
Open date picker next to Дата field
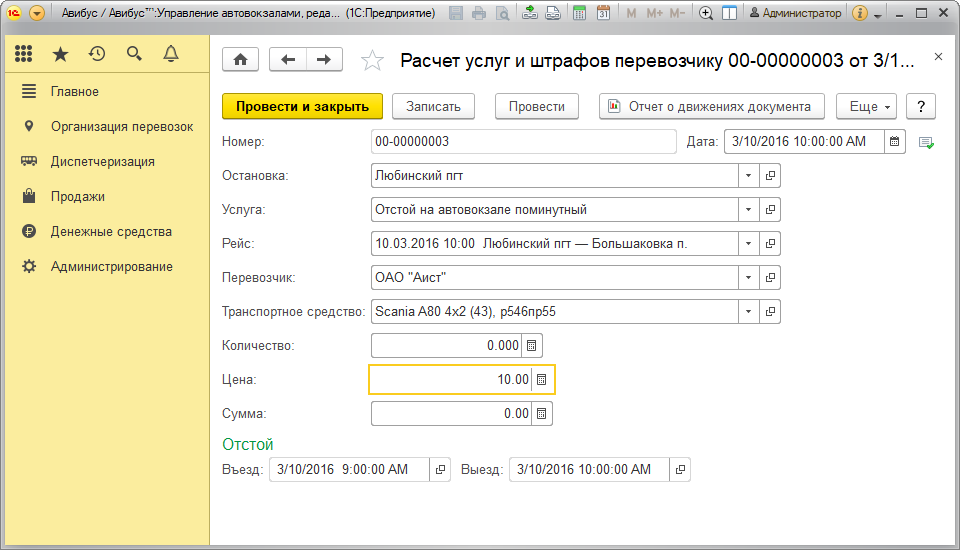pos(896,142)
